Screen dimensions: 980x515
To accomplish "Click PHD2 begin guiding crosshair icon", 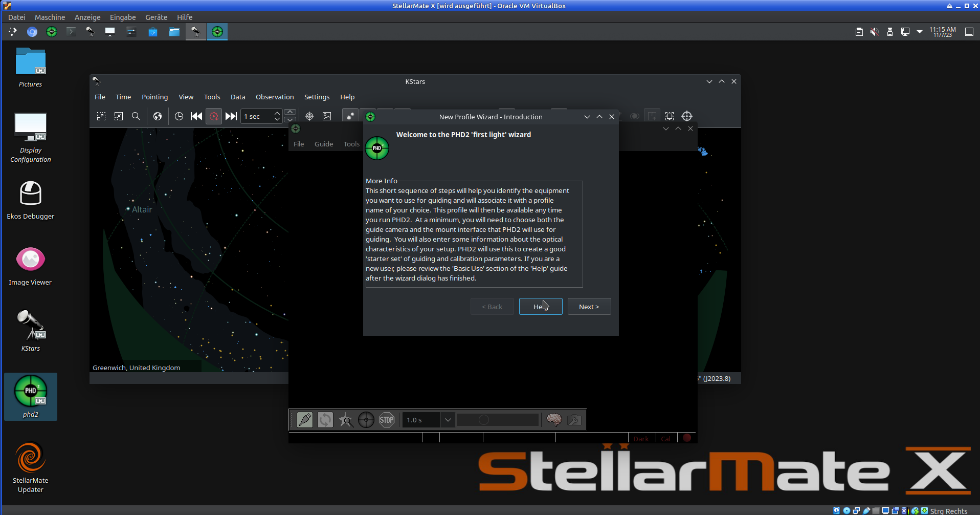I will click(366, 420).
